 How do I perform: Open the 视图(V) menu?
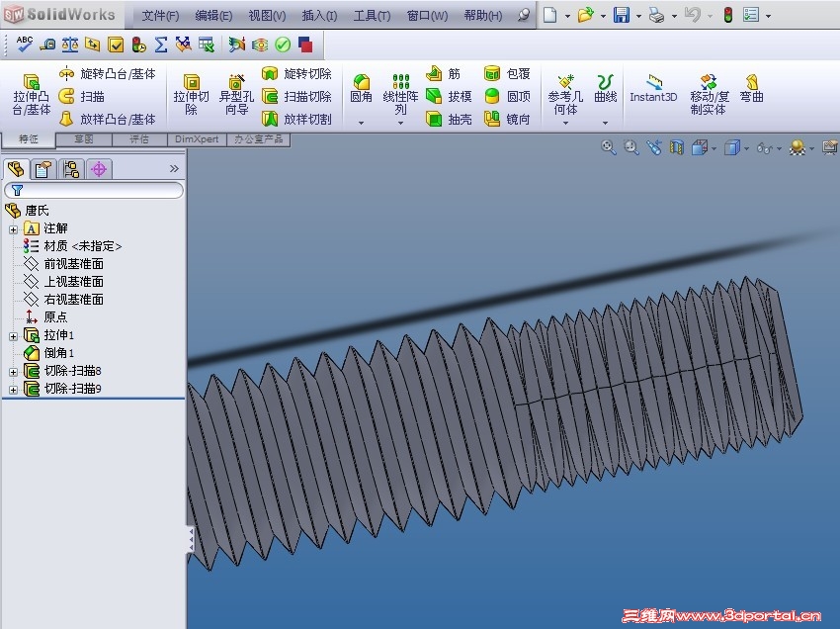coord(268,16)
